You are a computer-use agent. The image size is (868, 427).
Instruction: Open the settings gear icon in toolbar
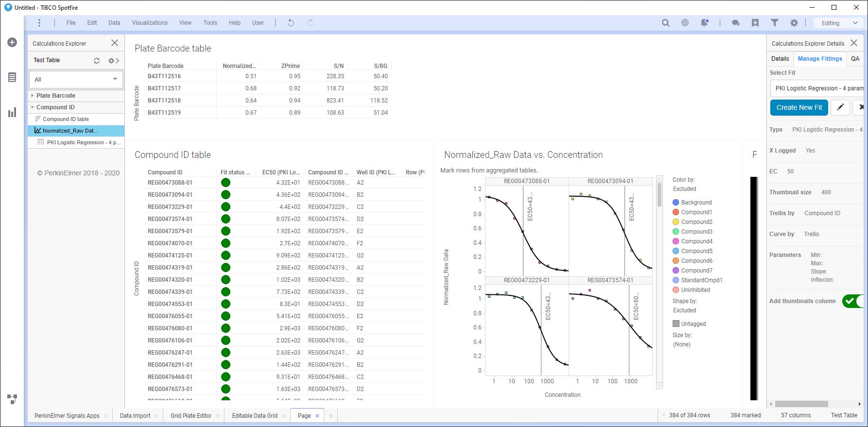click(794, 23)
